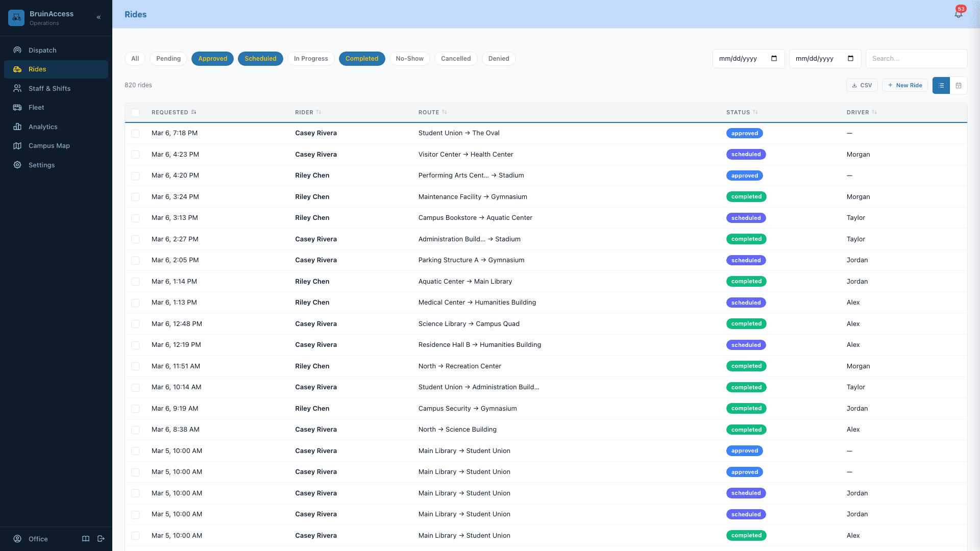Log out using the sign-out icon

coord(101,539)
